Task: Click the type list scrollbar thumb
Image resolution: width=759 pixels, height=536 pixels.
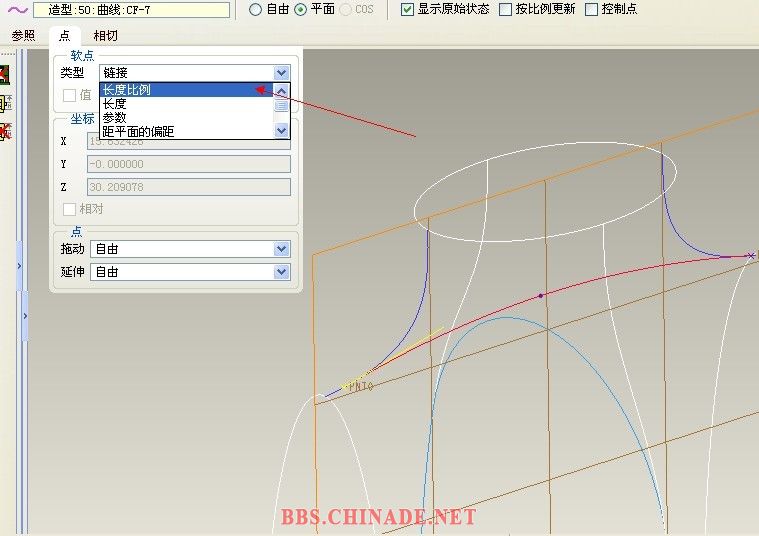Action: coord(281,105)
